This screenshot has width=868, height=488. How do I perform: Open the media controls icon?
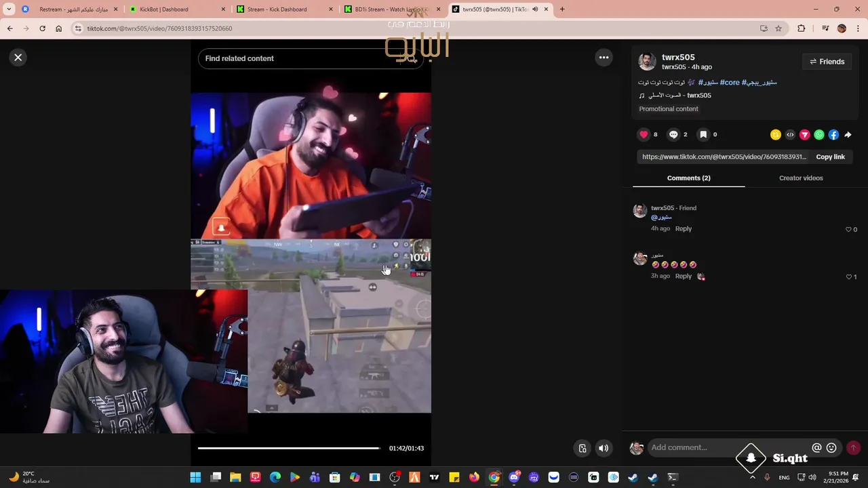click(x=825, y=28)
